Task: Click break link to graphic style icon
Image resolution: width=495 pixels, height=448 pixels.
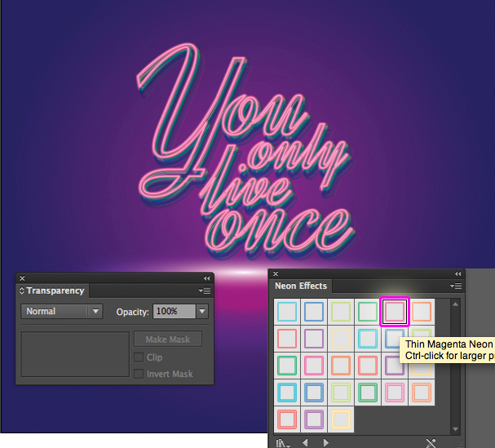Action: tap(431, 442)
